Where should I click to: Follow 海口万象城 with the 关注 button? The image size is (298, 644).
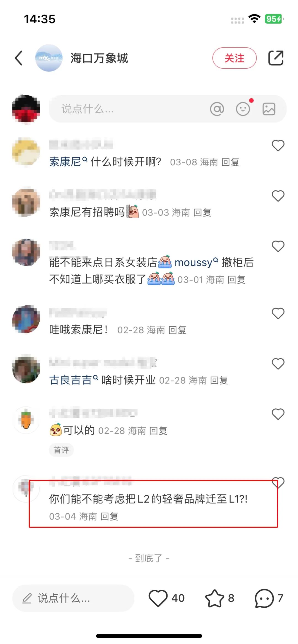235,58
